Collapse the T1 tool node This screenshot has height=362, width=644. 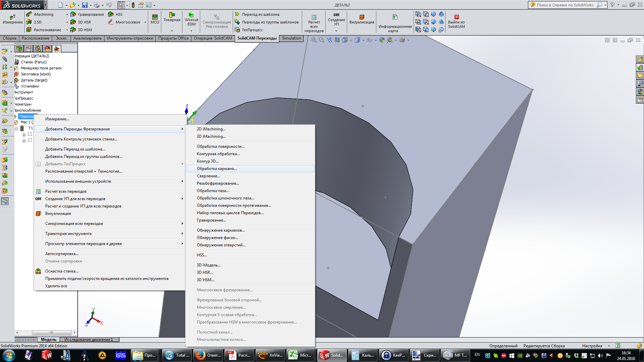(16, 129)
